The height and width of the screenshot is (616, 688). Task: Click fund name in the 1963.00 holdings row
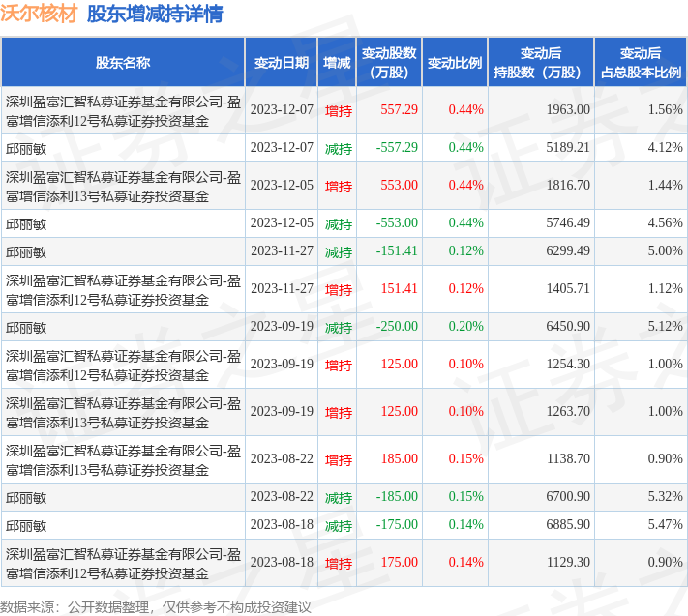pyautogui.click(x=123, y=111)
